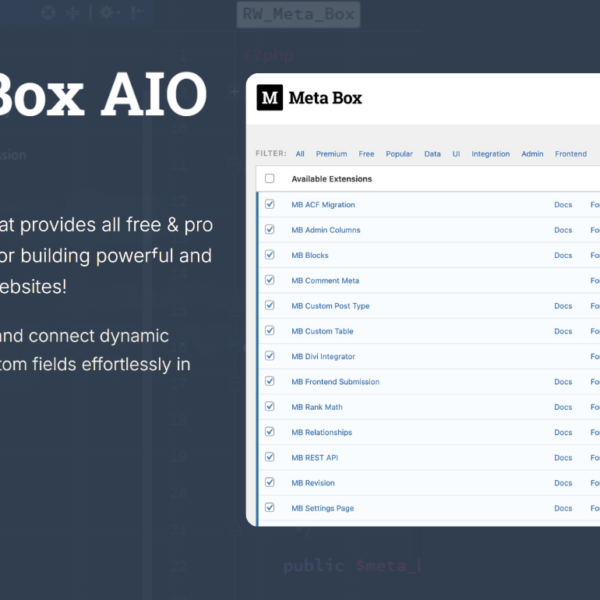Open Docs for MB Custom Post Type
The height and width of the screenshot is (600, 600).
563,306
